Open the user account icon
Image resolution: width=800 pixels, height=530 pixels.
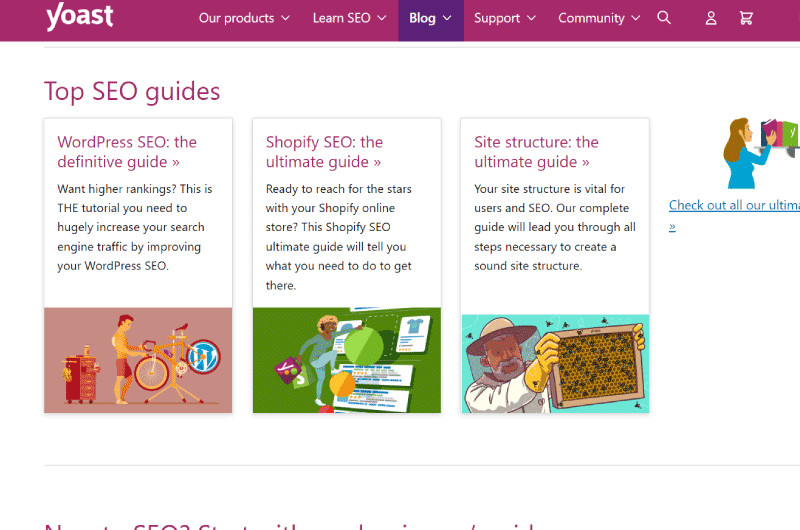(711, 18)
